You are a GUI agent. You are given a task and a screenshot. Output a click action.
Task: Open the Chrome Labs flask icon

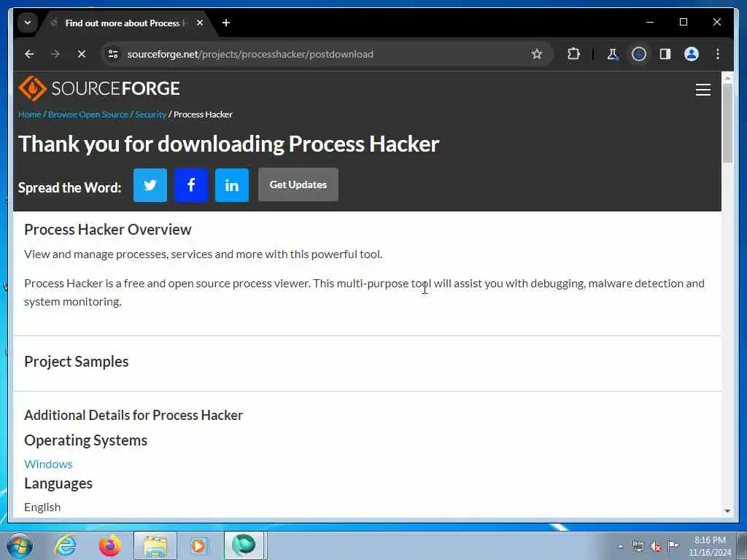[613, 54]
